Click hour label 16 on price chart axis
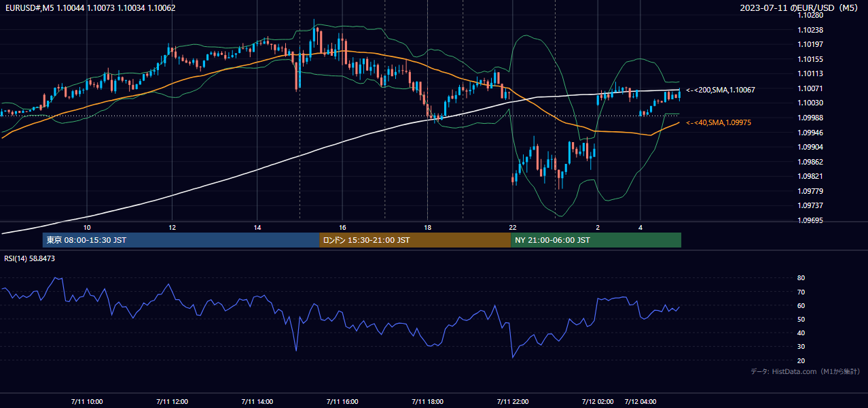 (342, 228)
